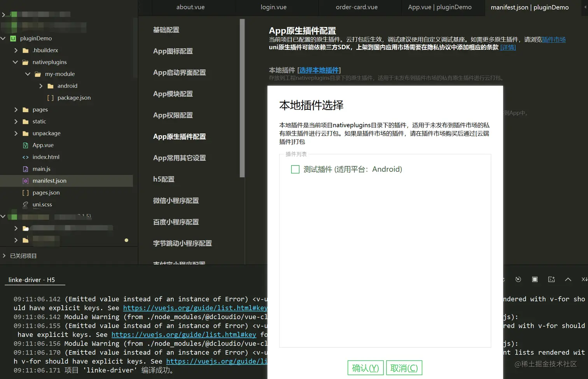Open the 插件市场 link
This screenshot has width=588, height=379.
click(x=554, y=40)
